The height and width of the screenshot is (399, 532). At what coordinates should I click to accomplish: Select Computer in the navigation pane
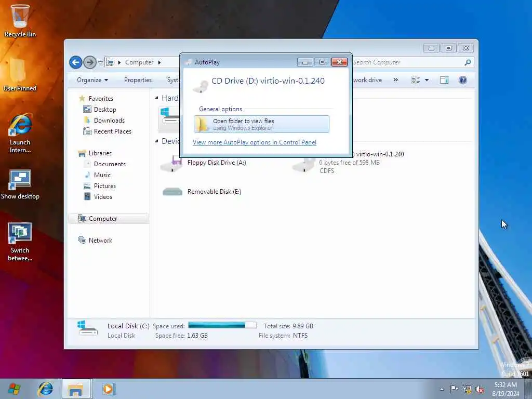coord(109,219)
